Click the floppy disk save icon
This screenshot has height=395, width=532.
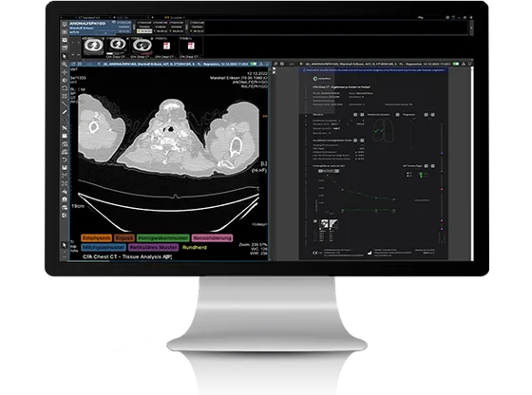(65, 168)
